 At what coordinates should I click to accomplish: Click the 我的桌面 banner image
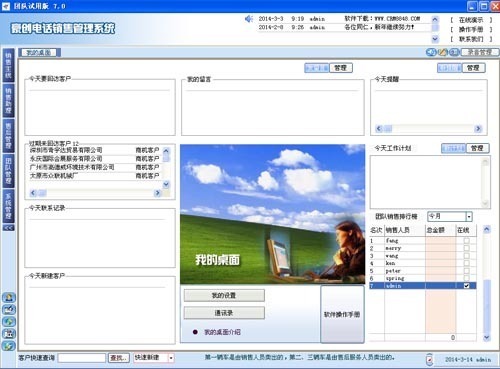tap(272, 214)
